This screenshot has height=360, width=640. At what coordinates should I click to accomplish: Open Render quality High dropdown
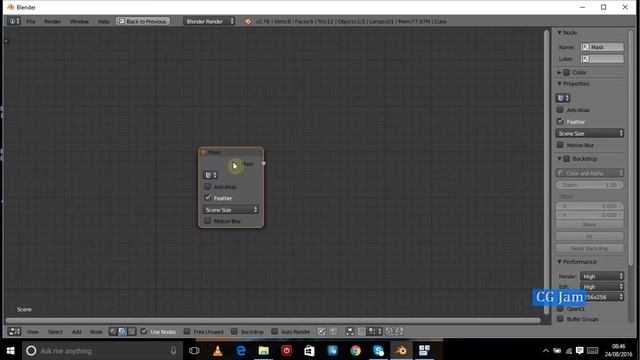pyautogui.click(x=602, y=276)
